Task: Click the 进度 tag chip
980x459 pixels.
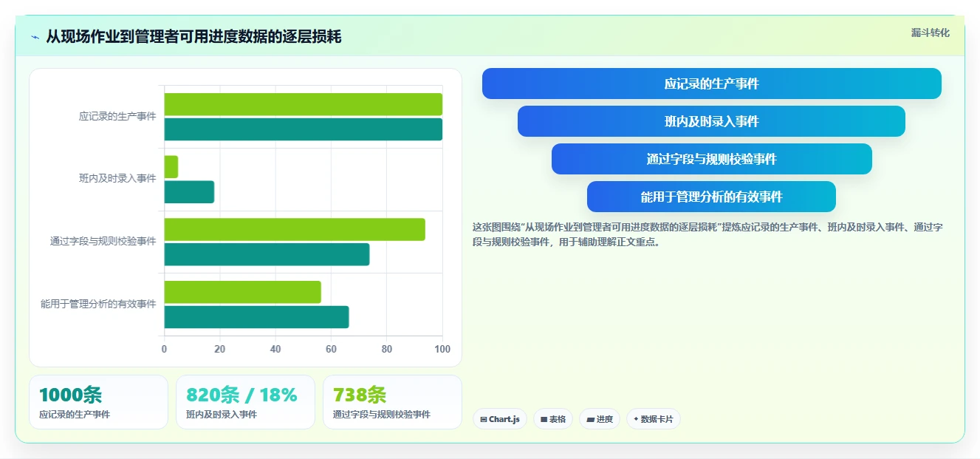Action: [x=600, y=419]
